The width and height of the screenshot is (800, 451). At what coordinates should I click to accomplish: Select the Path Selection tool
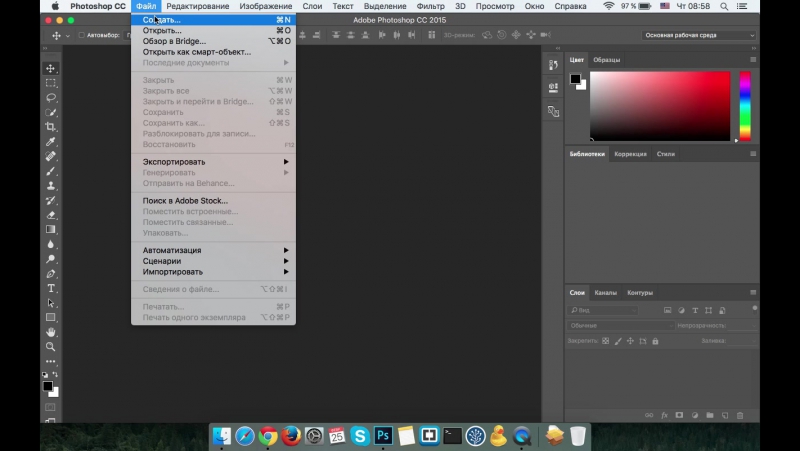(x=51, y=303)
